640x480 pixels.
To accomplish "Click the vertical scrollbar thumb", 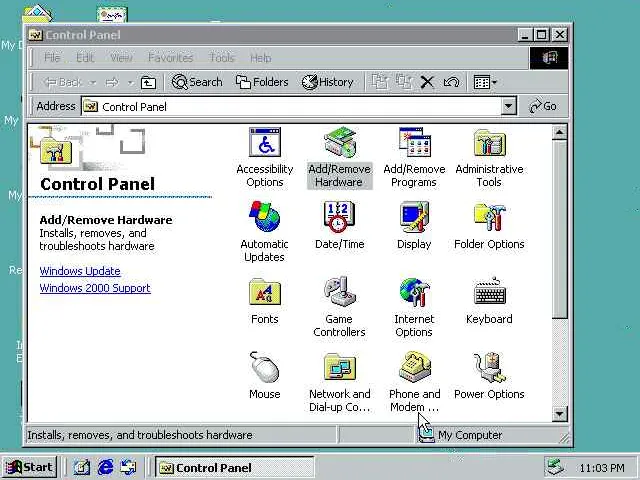I will coord(559,229).
